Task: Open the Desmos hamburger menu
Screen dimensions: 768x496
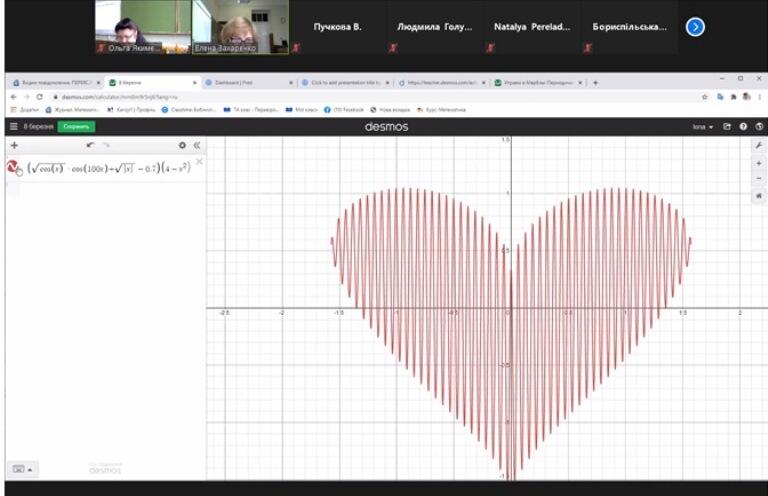Action: (x=14, y=126)
